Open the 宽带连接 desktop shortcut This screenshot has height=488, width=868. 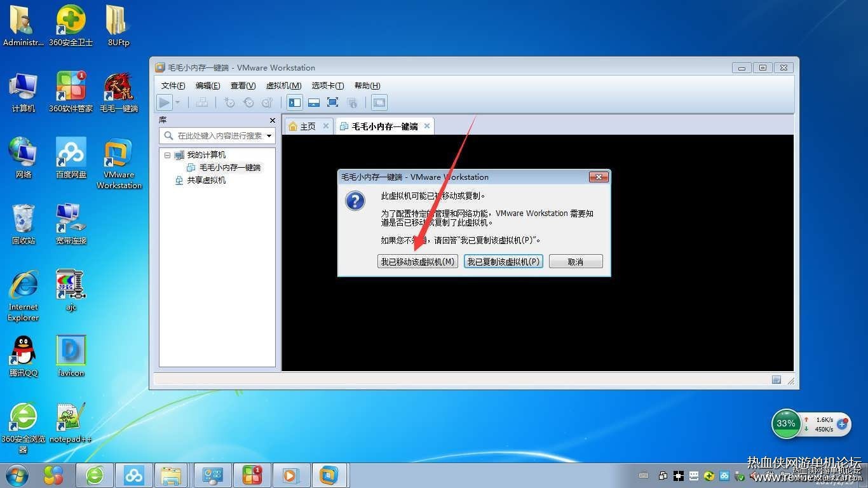click(71, 224)
